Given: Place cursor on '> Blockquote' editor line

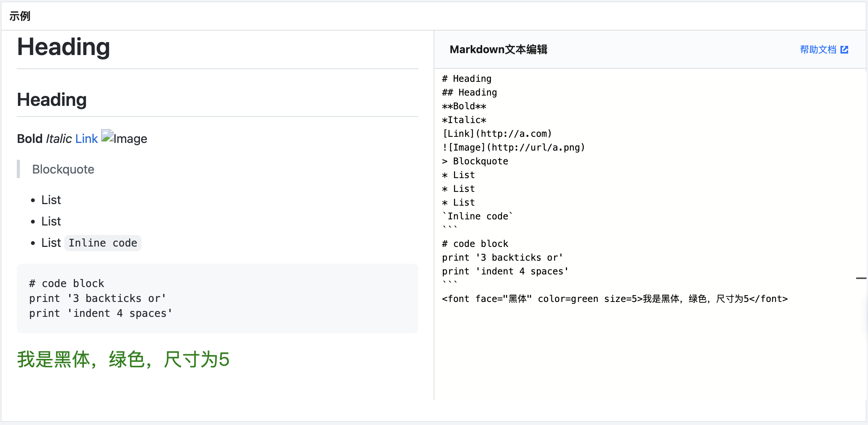Looking at the screenshot, I should pos(475,161).
